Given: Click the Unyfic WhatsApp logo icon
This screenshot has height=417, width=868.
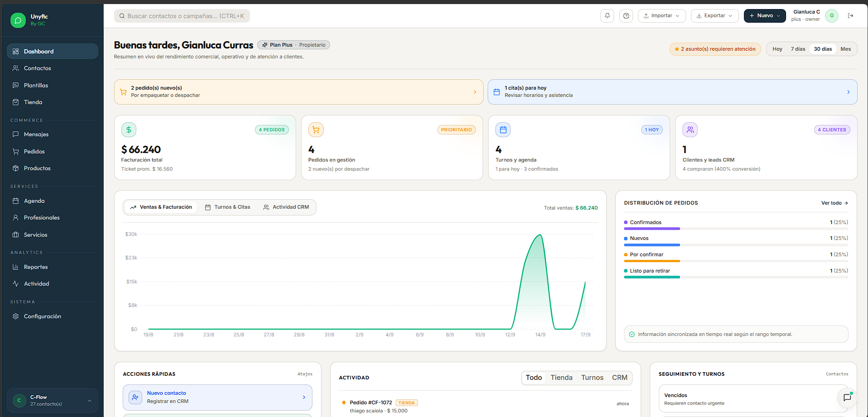Looking at the screenshot, I should click(x=18, y=20).
